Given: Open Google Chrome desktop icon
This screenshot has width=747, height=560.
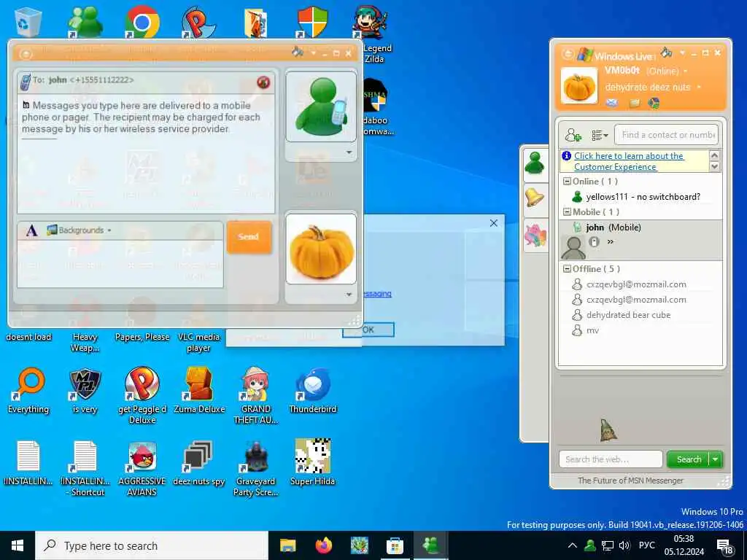Looking at the screenshot, I should point(142,22).
